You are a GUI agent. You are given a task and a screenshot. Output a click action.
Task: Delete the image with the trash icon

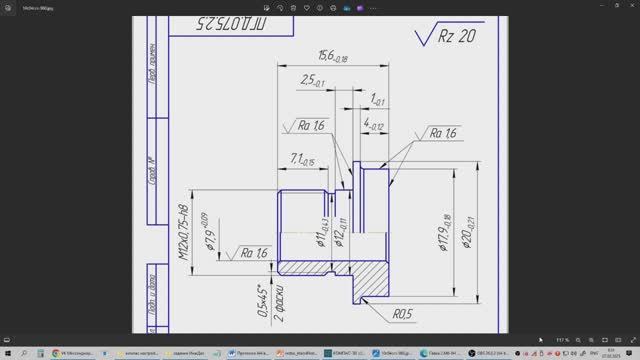point(293,8)
